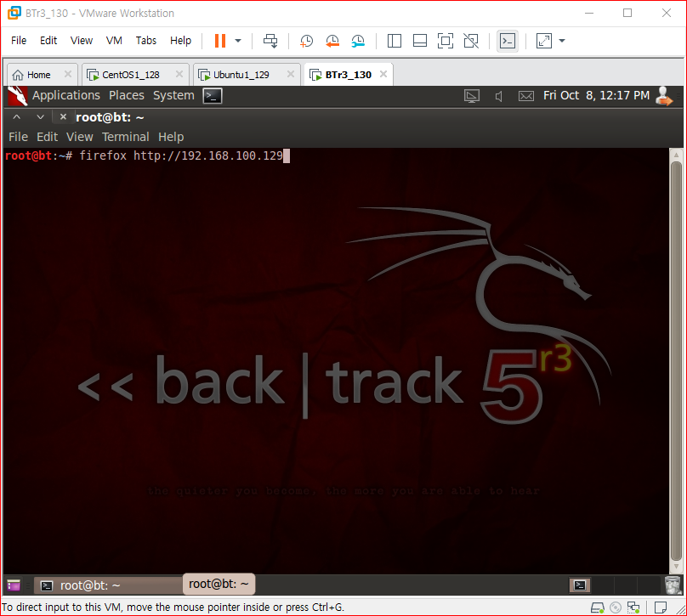Open the trash icon in bottom panel
This screenshot has height=616, width=687.
(x=673, y=585)
